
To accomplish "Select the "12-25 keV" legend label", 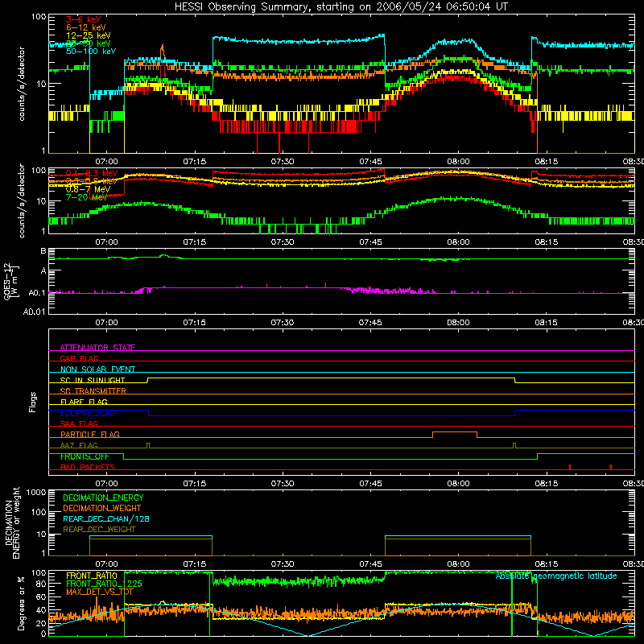I will (89, 35).
